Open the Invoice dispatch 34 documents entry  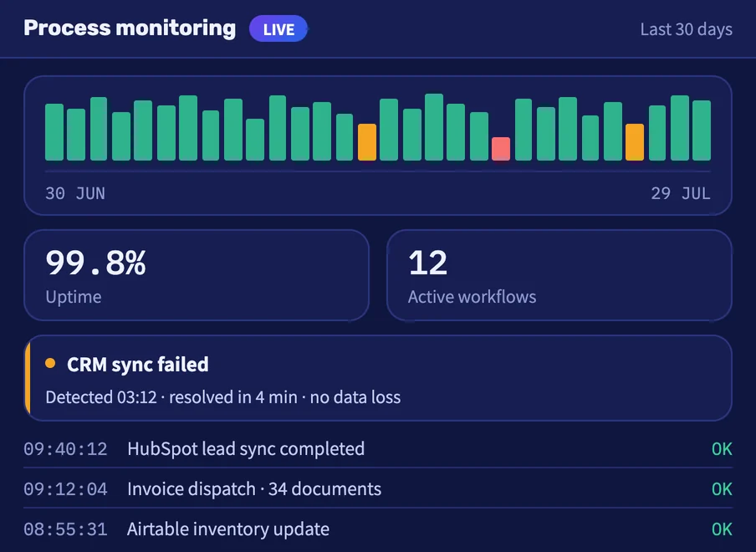click(378, 488)
